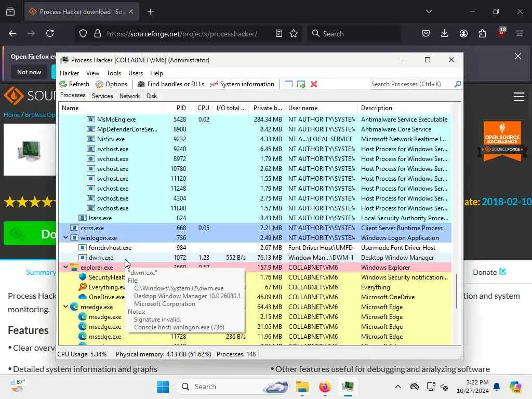Screen dimensions: 532x399
Task: Click the find window toolbar icon
Action: 288,84
